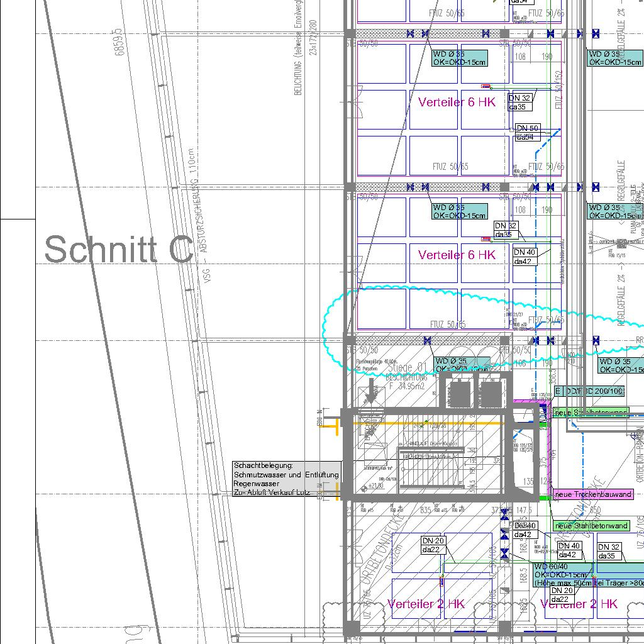644x644 pixels.
Task: Pick the Schmutzwasser und Entlüftung line
Action: point(286,475)
